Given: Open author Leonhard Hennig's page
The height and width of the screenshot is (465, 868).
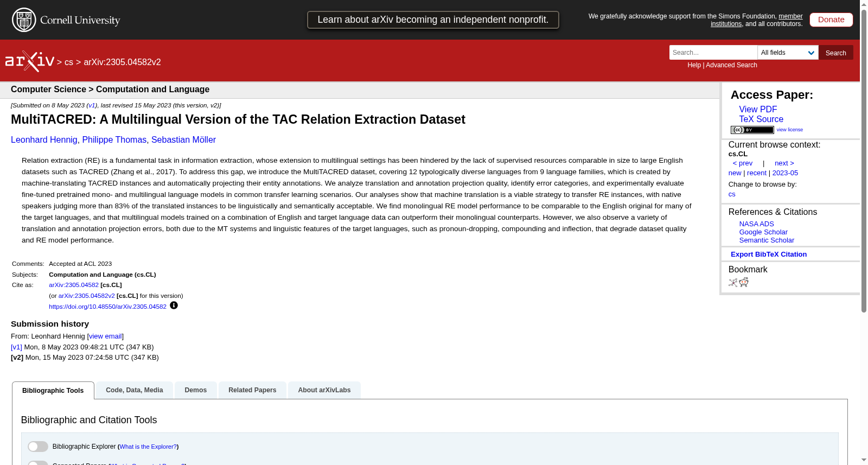Looking at the screenshot, I should click(44, 140).
